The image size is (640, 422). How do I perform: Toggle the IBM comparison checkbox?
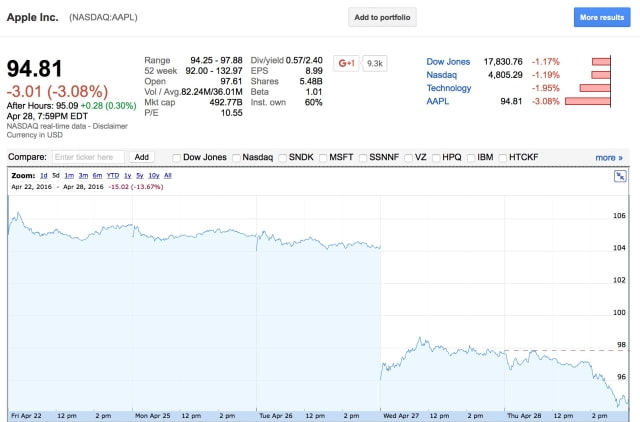[x=471, y=158]
